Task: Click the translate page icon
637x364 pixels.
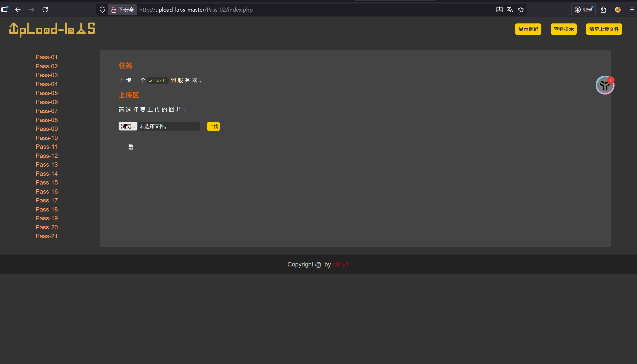Action: (510, 10)
